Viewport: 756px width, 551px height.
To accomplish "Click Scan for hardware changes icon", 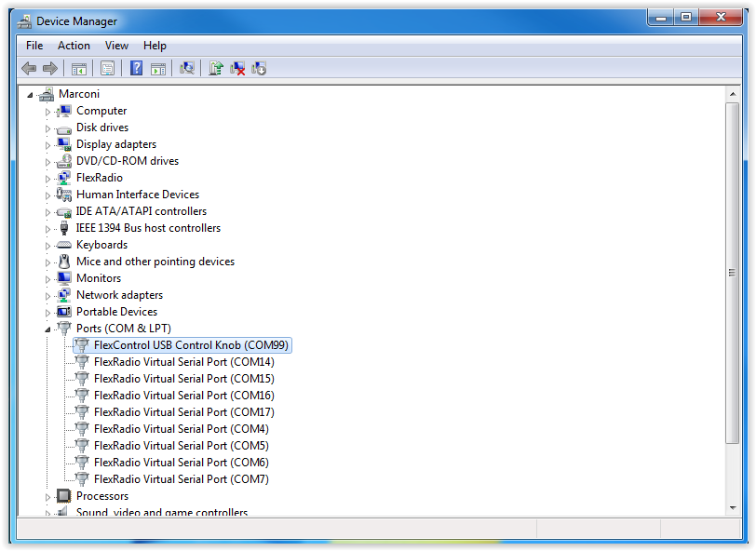I will click(x=187, y=69).
